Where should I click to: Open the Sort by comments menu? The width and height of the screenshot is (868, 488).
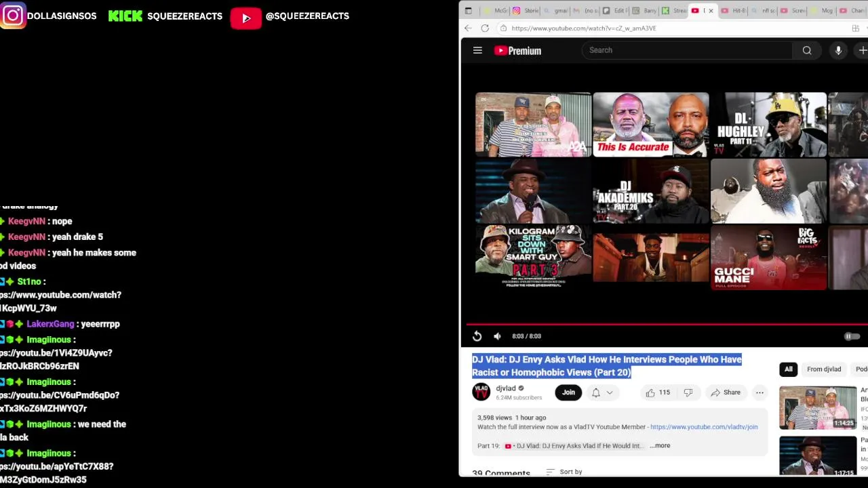(564, 472)
